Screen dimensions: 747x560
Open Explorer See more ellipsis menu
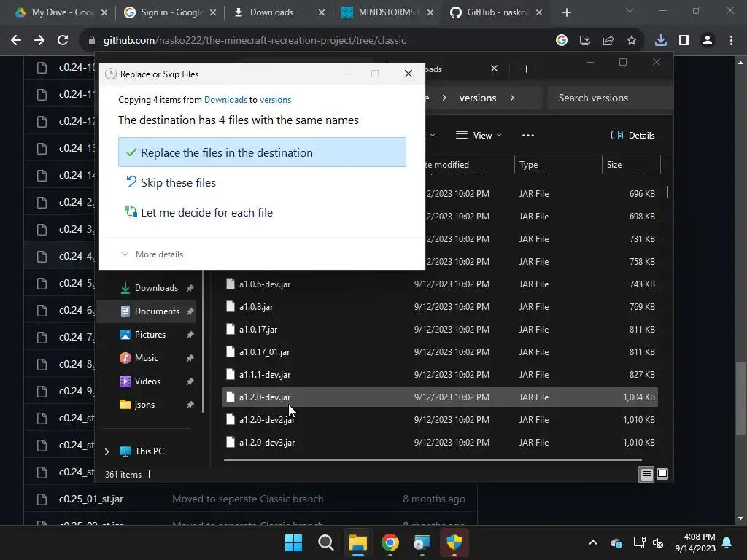coord(528,135)
